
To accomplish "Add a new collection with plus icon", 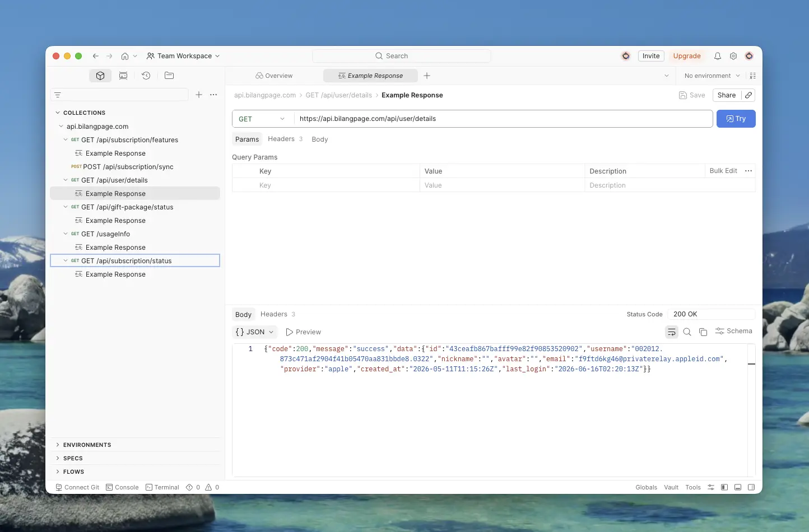I will point(199,95).
